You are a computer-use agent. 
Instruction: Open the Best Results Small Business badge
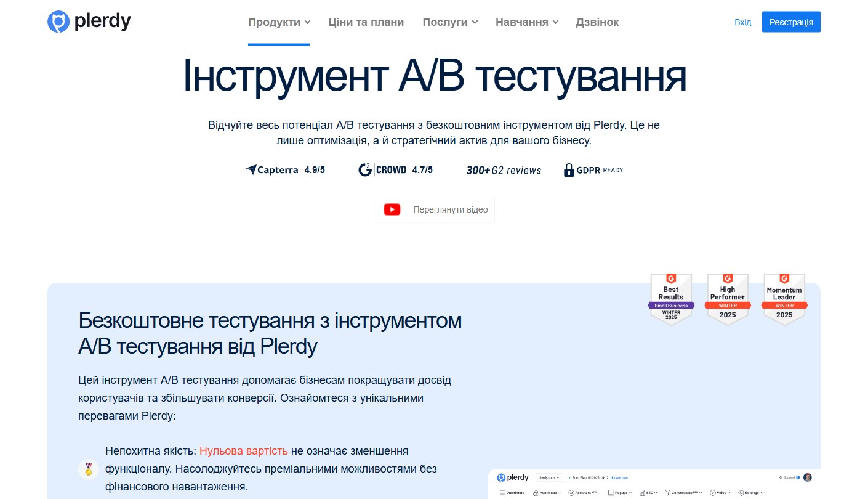(x=671, y=299)
